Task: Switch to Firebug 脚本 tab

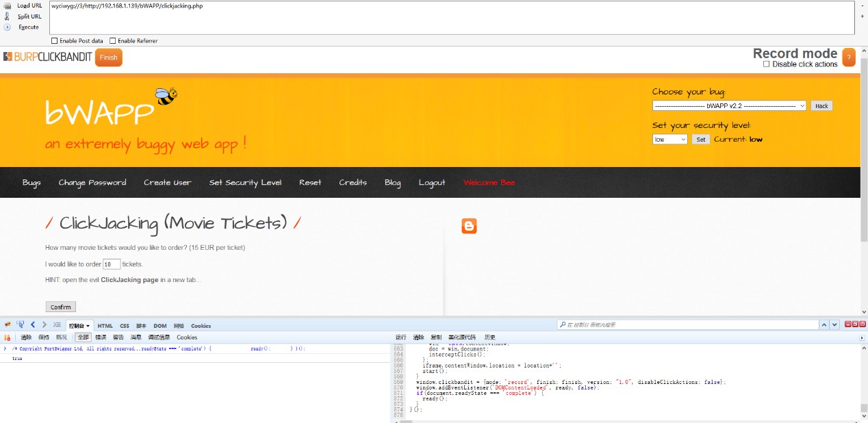Action: pyautogui.click(x=141, y=326)
